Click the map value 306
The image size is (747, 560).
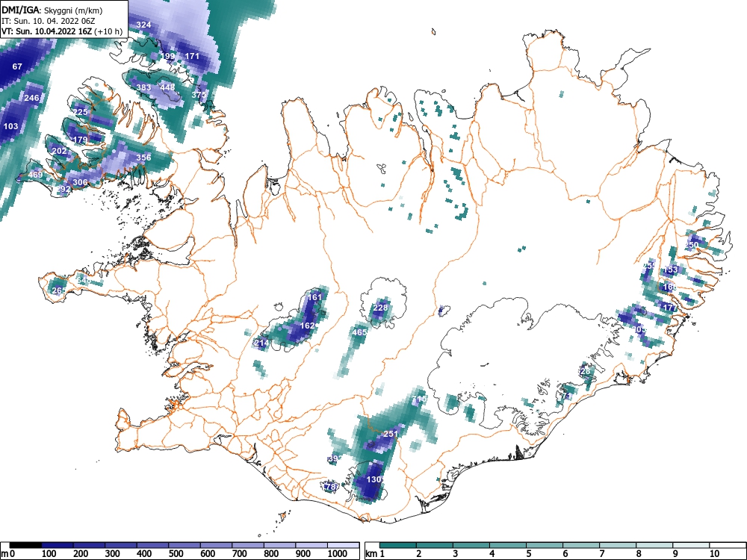[80, 182]
